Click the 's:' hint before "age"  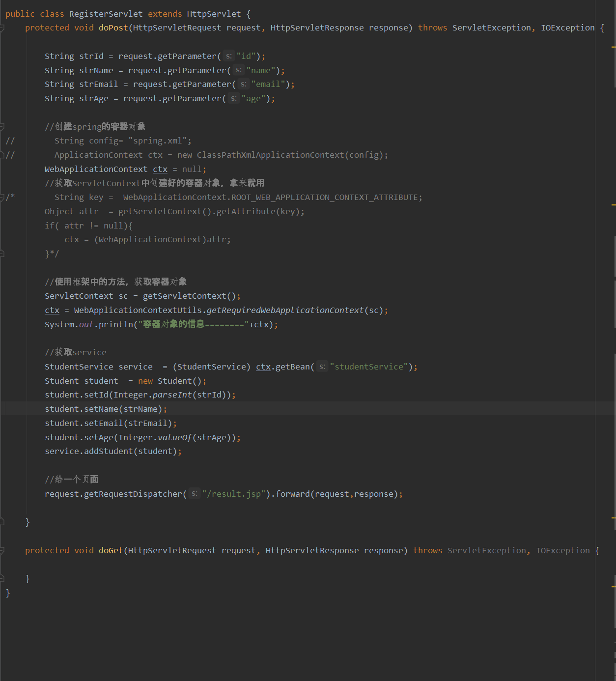234,99
